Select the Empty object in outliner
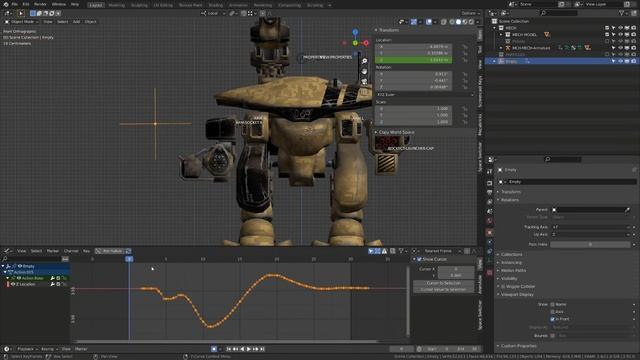 (x=511, y=61)
